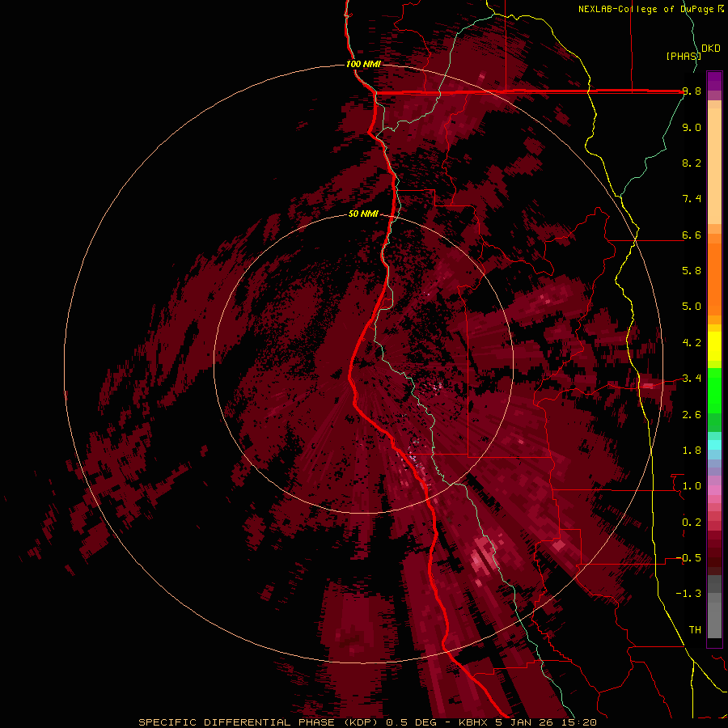Click the 9.0 scale value

pos(692,128)
